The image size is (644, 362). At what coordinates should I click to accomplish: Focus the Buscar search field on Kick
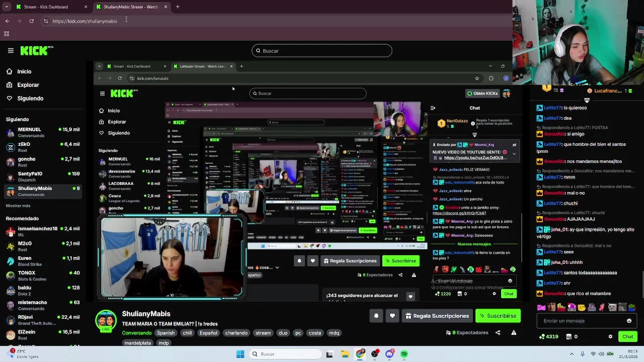click(x=322, y=51)
